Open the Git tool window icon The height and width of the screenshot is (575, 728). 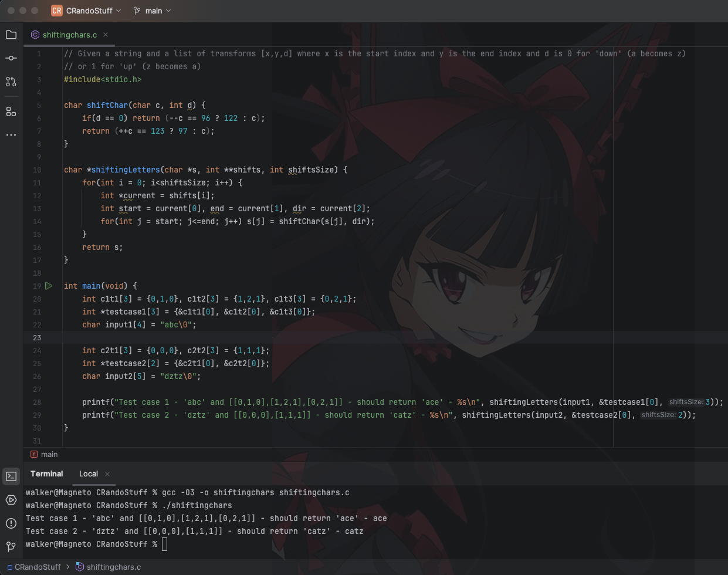click(x=11, y=547)
